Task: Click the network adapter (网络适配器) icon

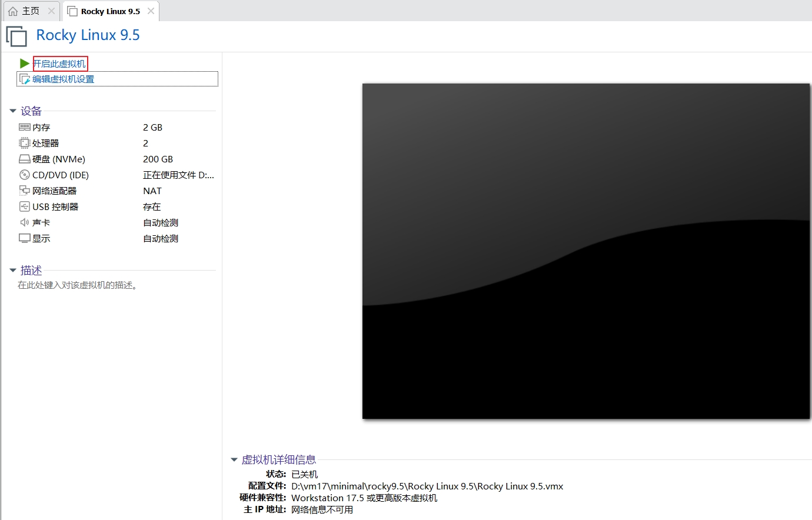Action: point(25,191)
